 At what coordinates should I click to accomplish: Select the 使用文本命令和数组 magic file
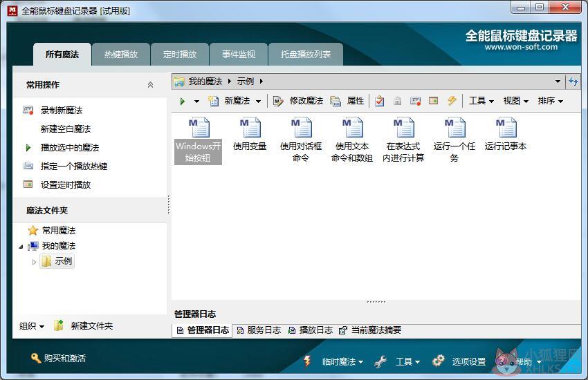click(352, 140)
